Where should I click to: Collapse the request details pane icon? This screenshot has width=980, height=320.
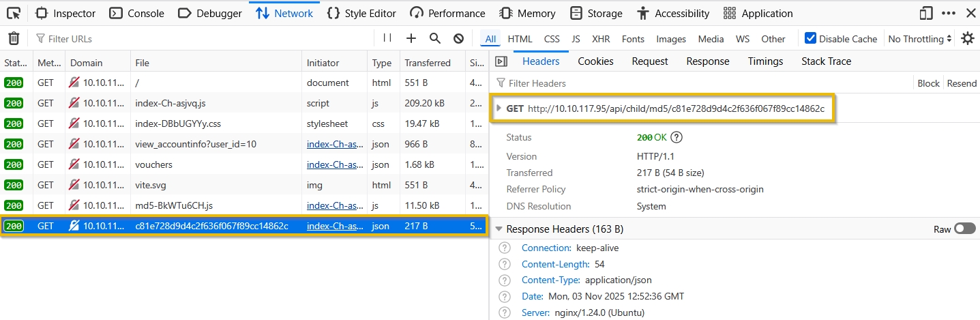pyautogui.click(x=501, y=61)
